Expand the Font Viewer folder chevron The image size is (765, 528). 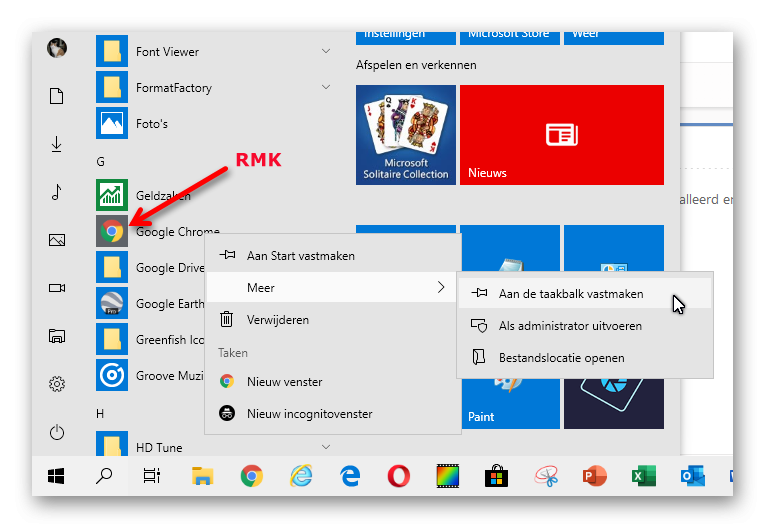326,51
